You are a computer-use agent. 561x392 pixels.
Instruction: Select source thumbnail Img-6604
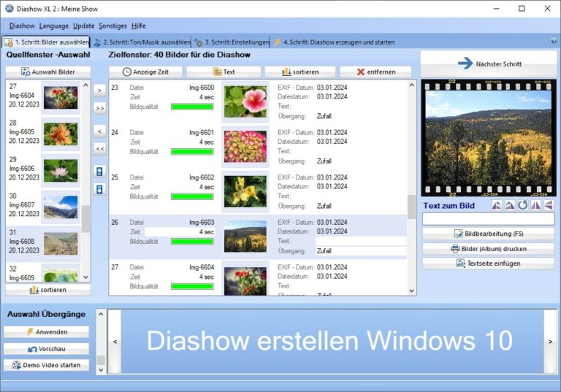[61, 98]
